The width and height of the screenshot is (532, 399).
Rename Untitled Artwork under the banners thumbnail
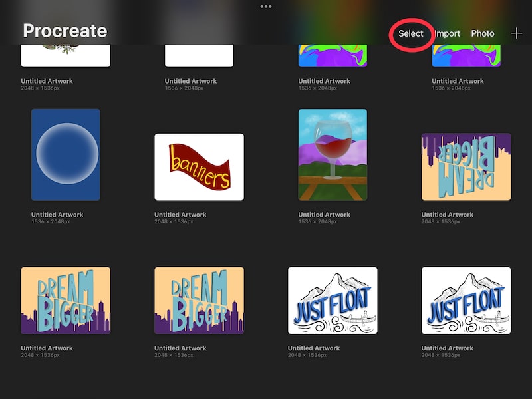click(x=180, y=215)
